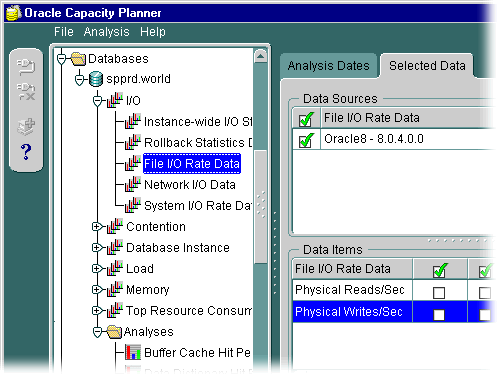
Task: Collapse the I/O node
Action: coord(97,101)
